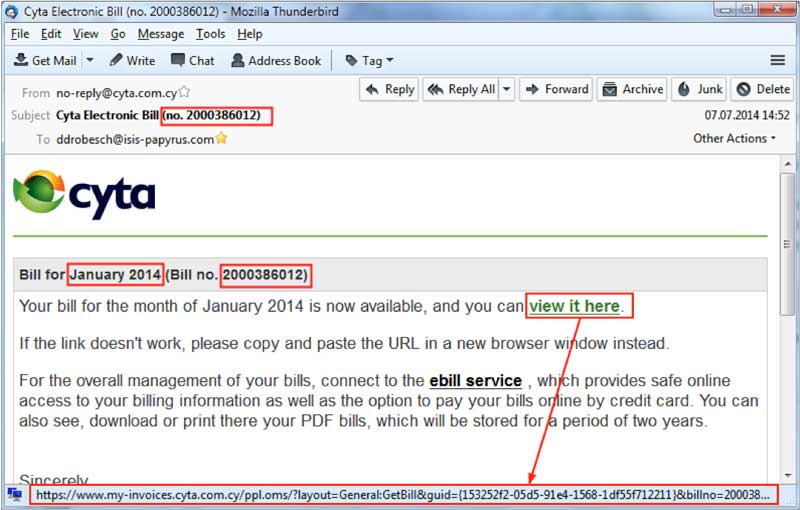Viewport: 800px width, 510px height.
Task: Click the online status icon in status bar
Action: tap(15, 494)
